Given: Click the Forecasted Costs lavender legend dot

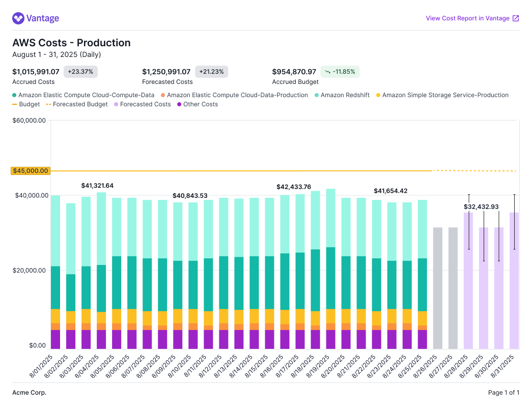Looking at the screenshot, I should click(x=117, y=104).
